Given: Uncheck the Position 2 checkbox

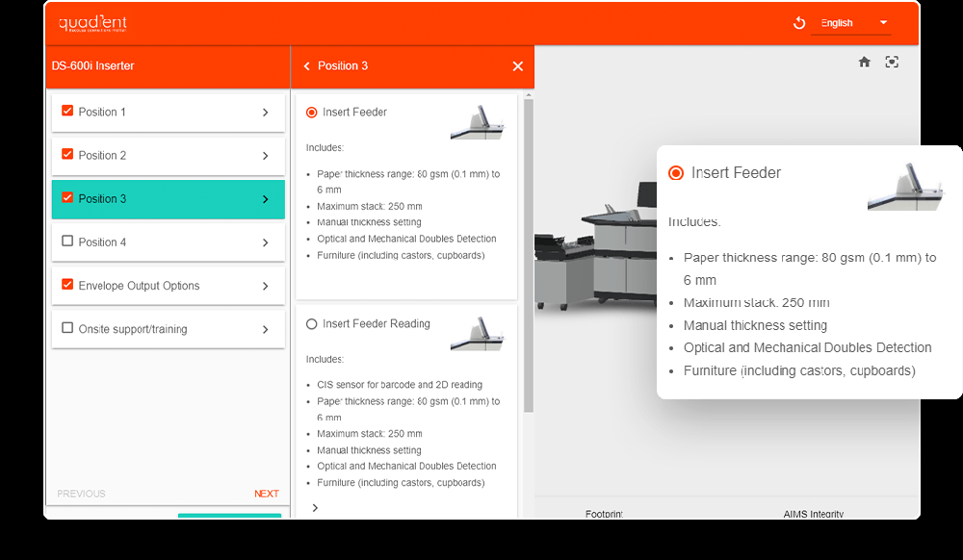Looking at the screenshot, I should click(x=67, y=155).
